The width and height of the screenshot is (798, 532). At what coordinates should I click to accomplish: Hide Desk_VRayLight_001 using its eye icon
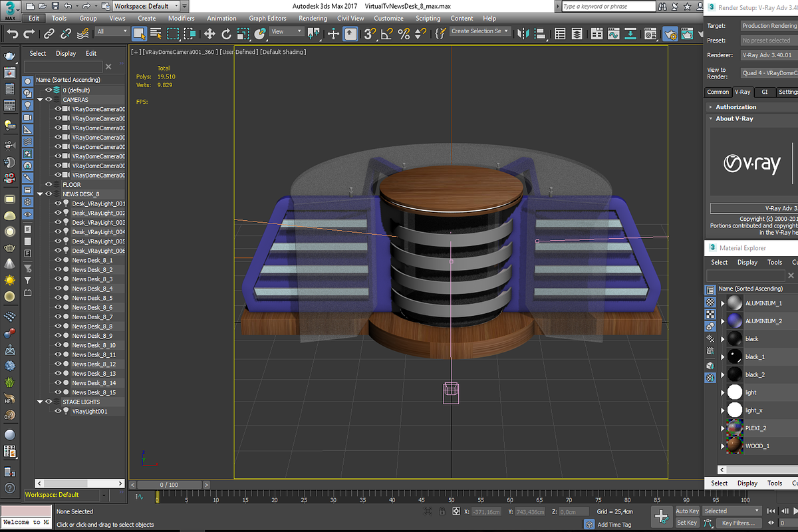(x=58, y=203)
